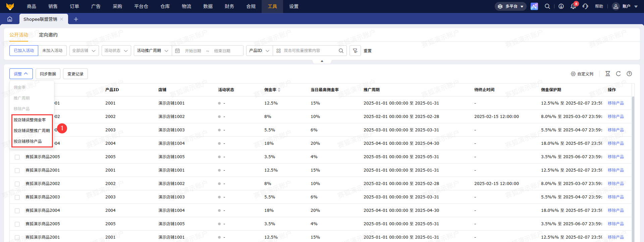Click the batch search grid icon
Viewport: 644px width, 242px height.
click(278, 51)
